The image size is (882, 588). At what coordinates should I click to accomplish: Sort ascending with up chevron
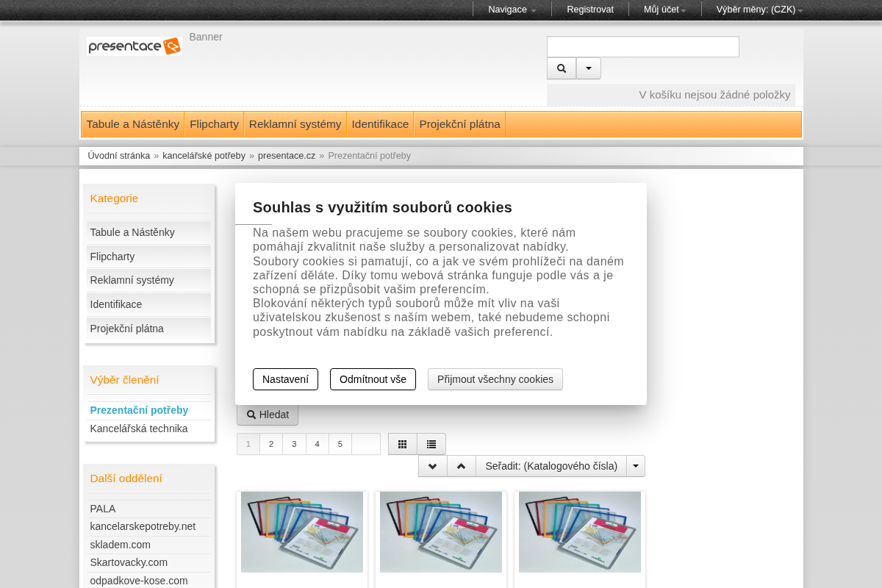pos(462,466)
